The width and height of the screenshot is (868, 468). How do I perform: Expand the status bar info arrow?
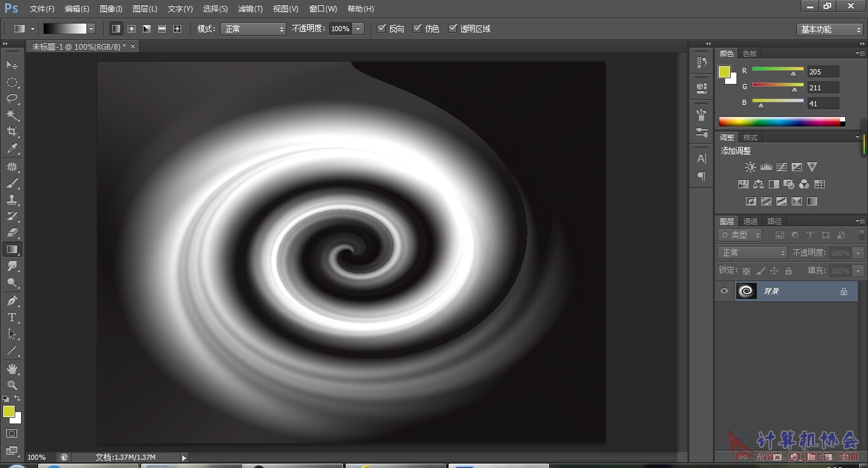coord(184,457)
